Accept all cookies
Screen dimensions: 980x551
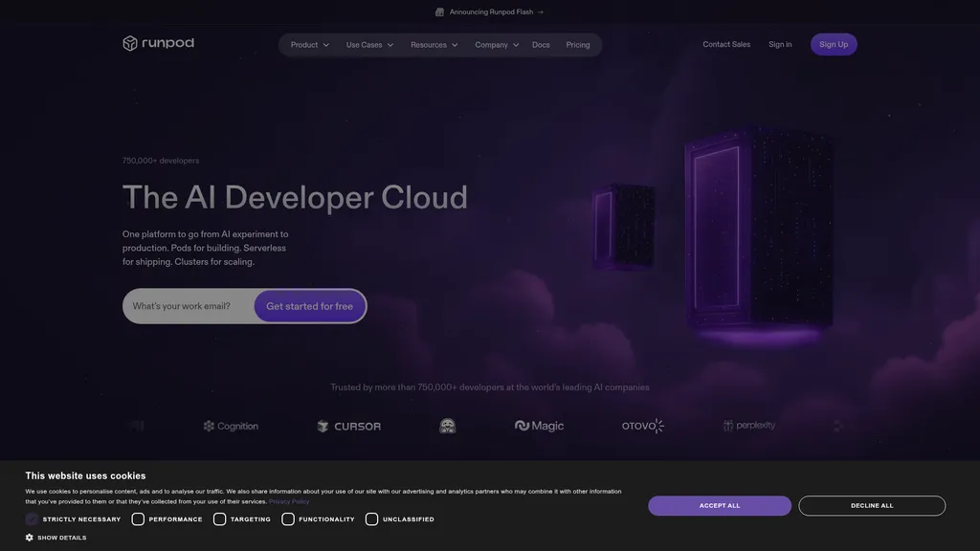(x=720, y=505)
